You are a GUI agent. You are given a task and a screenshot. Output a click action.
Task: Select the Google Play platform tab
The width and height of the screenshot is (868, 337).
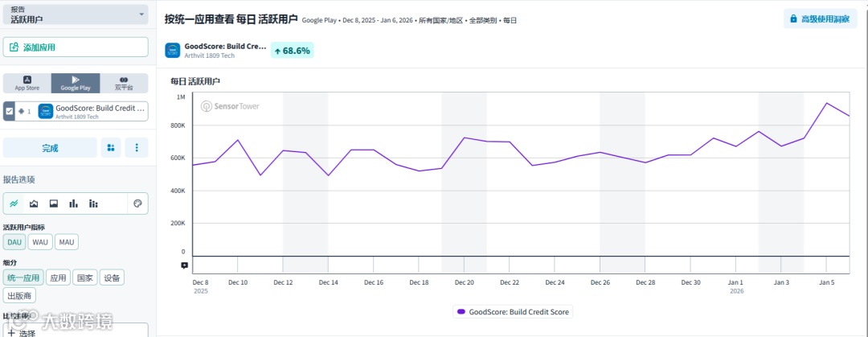76,83
